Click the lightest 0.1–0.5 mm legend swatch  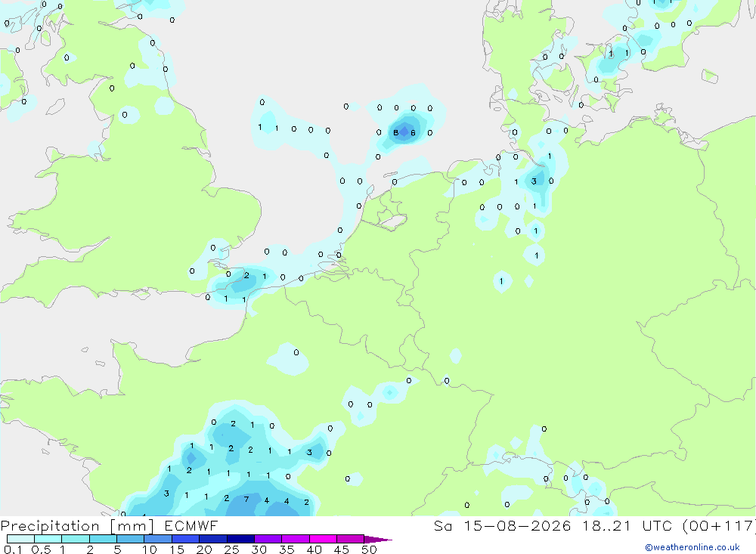click(20, 539)
